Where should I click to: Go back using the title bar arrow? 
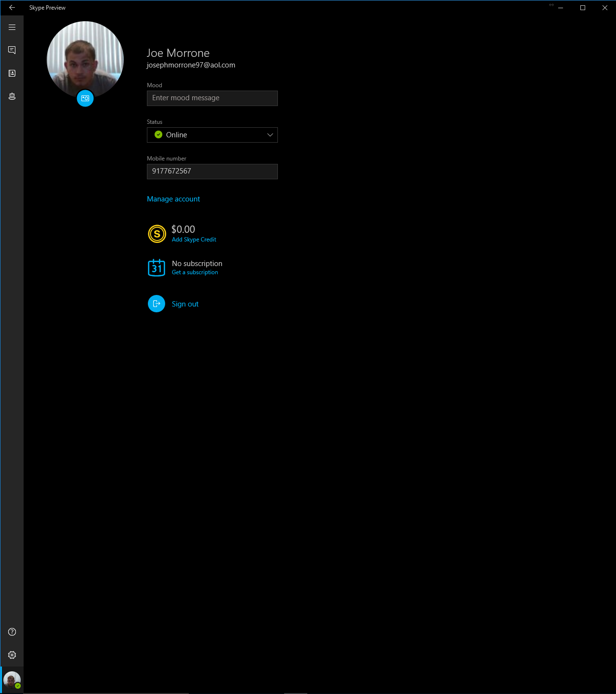(x=12, y=8)
